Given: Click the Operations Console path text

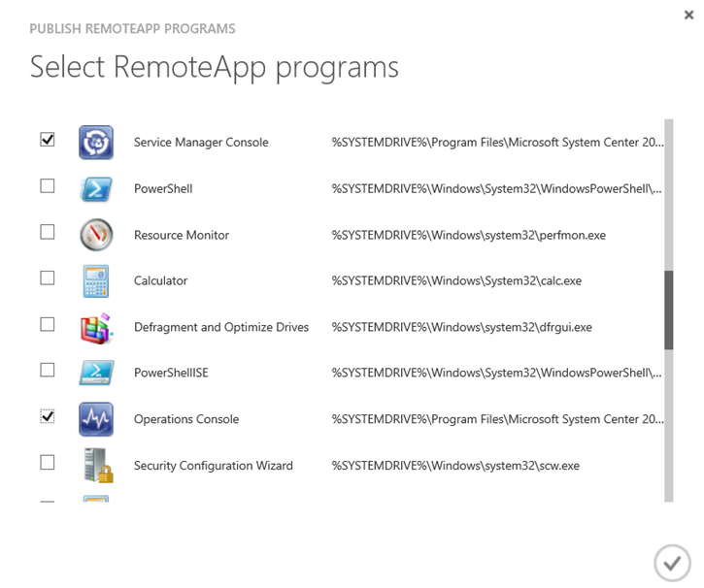Looking at the screenshot, I should click(497, 419).
